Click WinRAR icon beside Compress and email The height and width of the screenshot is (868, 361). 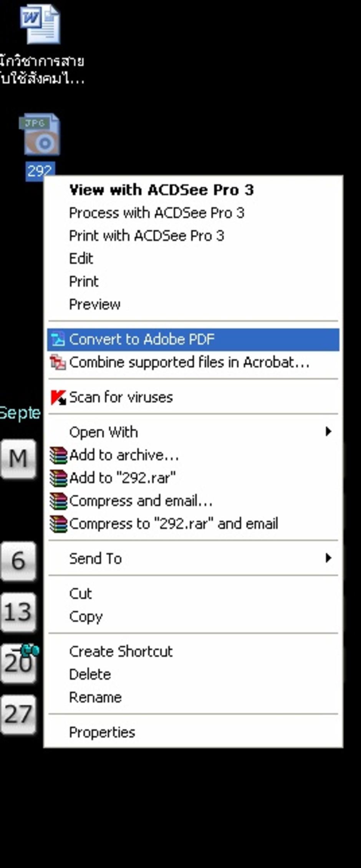coord(58,501)
